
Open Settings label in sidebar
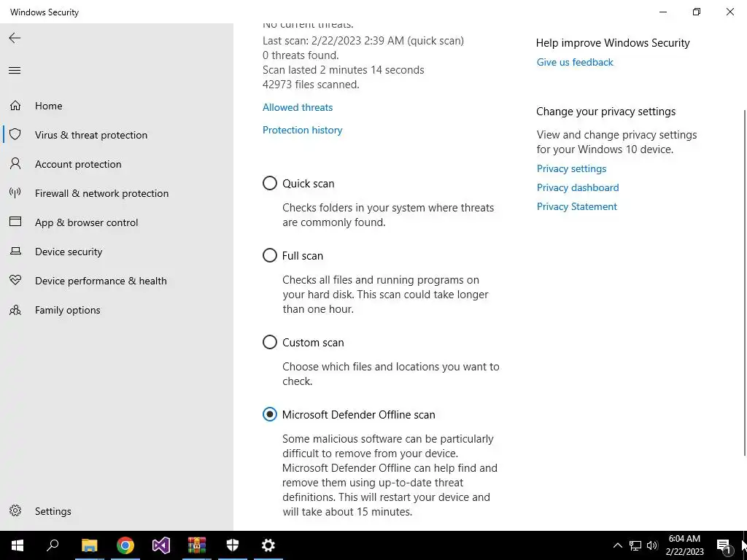tap(53, 511)
